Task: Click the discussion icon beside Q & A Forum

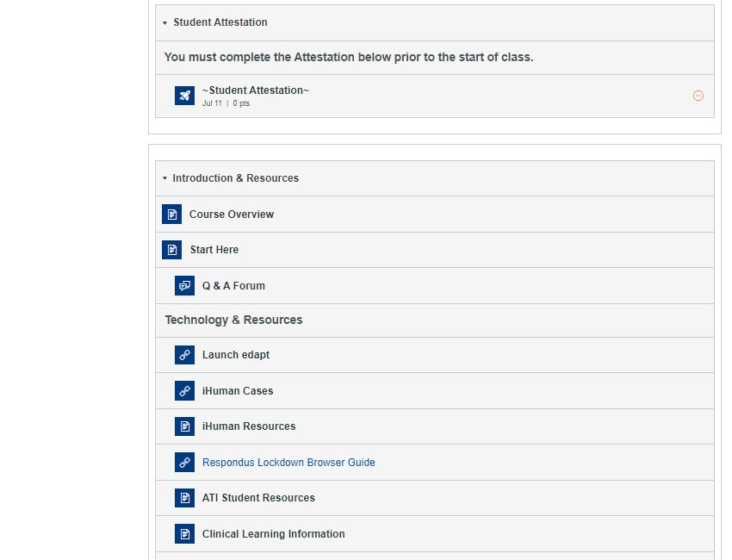Action: (x=184, y=286)
